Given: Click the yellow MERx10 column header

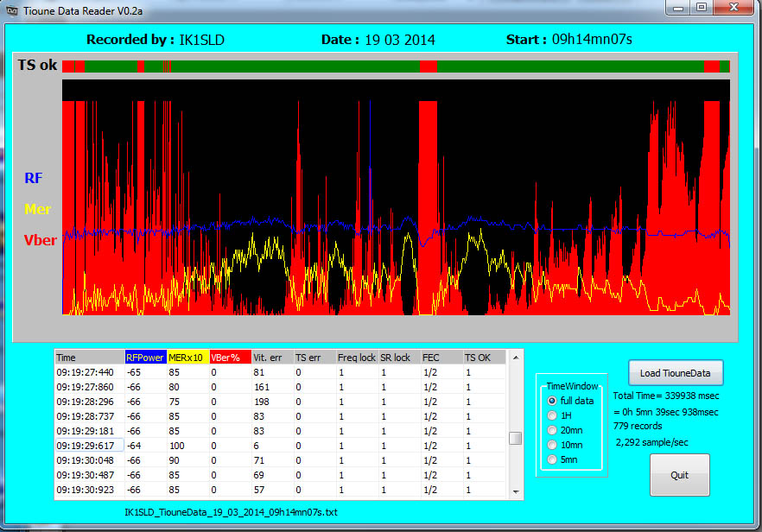Looking at the screenshot, I should [x=187, y=357].
